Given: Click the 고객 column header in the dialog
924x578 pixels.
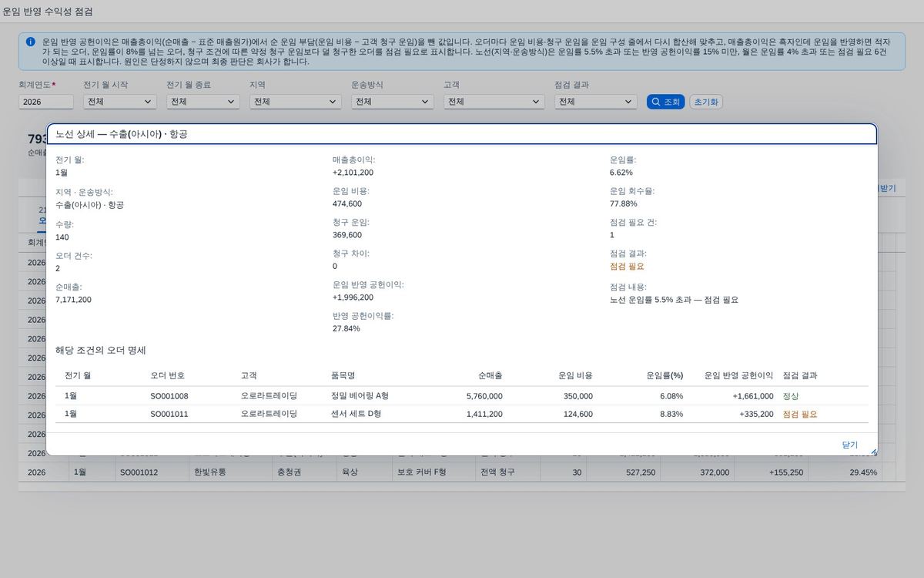Looking at the screenshot, I should tap(249, 376).
